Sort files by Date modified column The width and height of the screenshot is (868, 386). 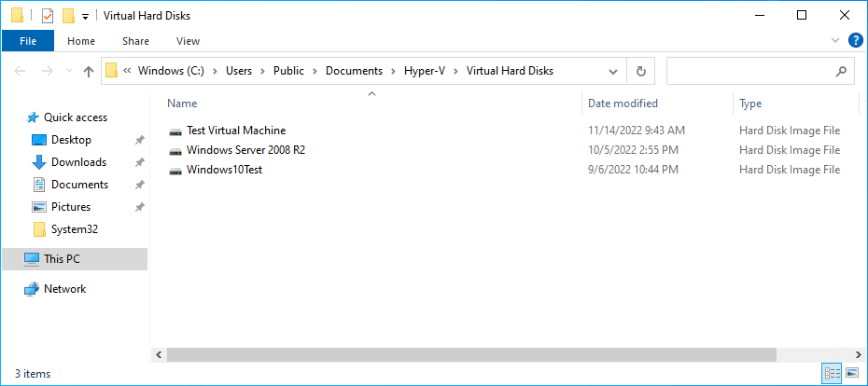click(623, 103)
